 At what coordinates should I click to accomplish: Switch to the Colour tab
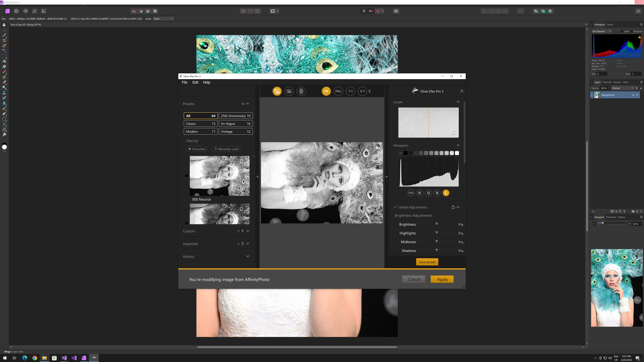click(x=610, y=24)
